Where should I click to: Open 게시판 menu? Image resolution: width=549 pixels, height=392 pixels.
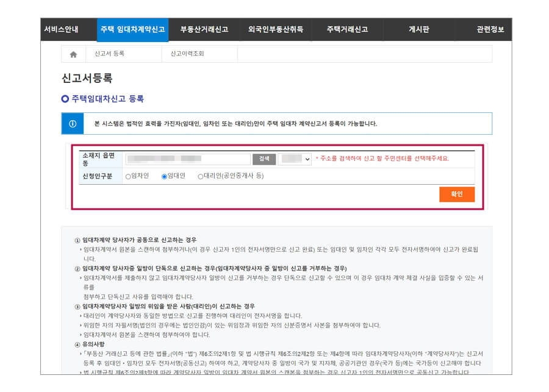[418, 29]
